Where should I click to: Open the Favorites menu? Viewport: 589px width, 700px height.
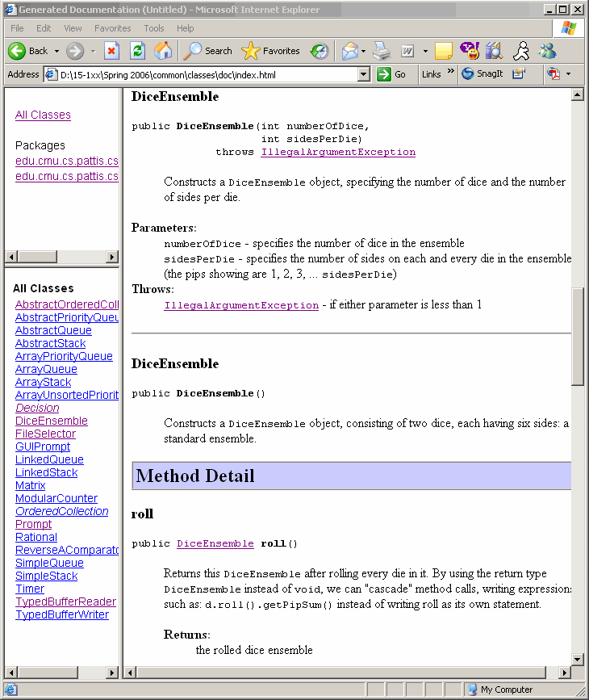(x=112, y=28)
